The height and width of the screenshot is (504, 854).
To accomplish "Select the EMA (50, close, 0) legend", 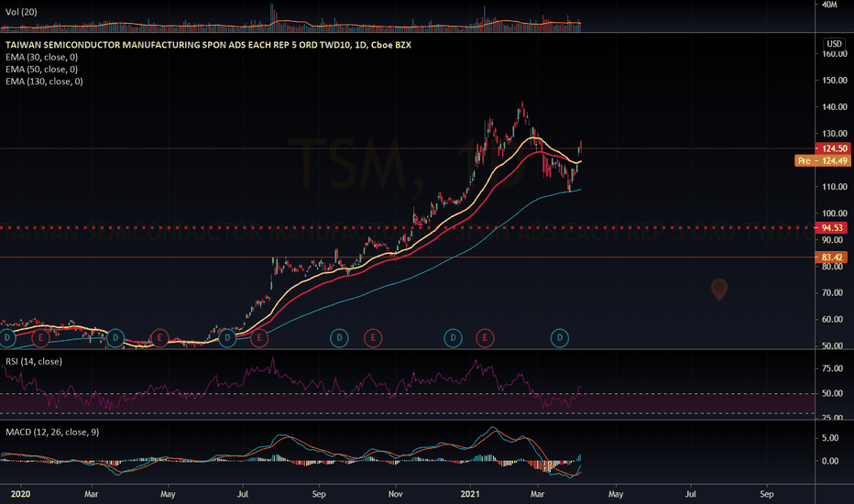I will (41, 70).
